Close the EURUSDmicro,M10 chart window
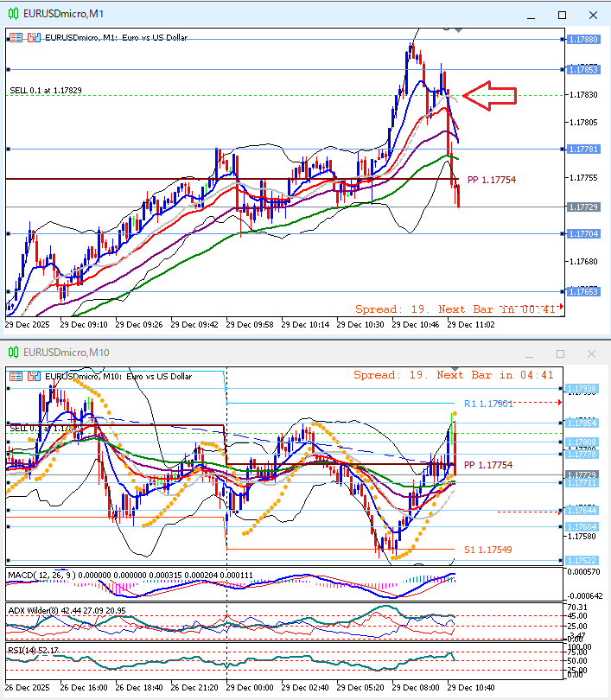The height and width of the screenshot is (700, 611). click(x=591, y=353)
